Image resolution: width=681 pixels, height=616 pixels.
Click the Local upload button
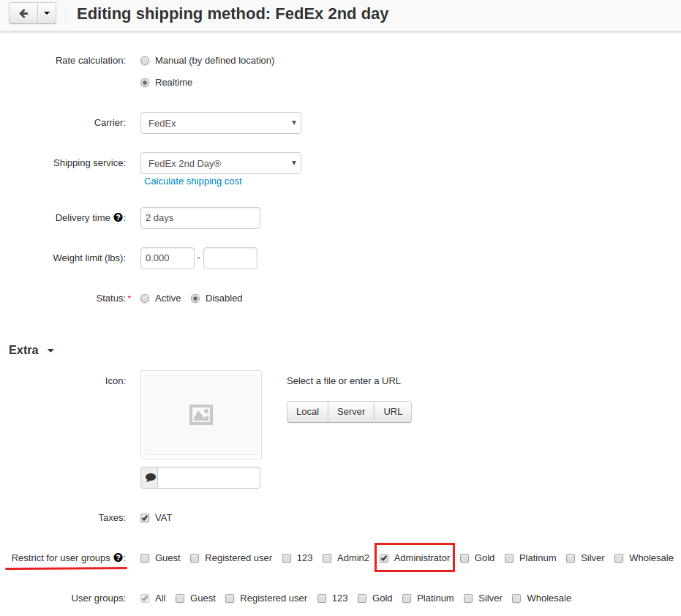pyautogui.click(x=307, y=412)
